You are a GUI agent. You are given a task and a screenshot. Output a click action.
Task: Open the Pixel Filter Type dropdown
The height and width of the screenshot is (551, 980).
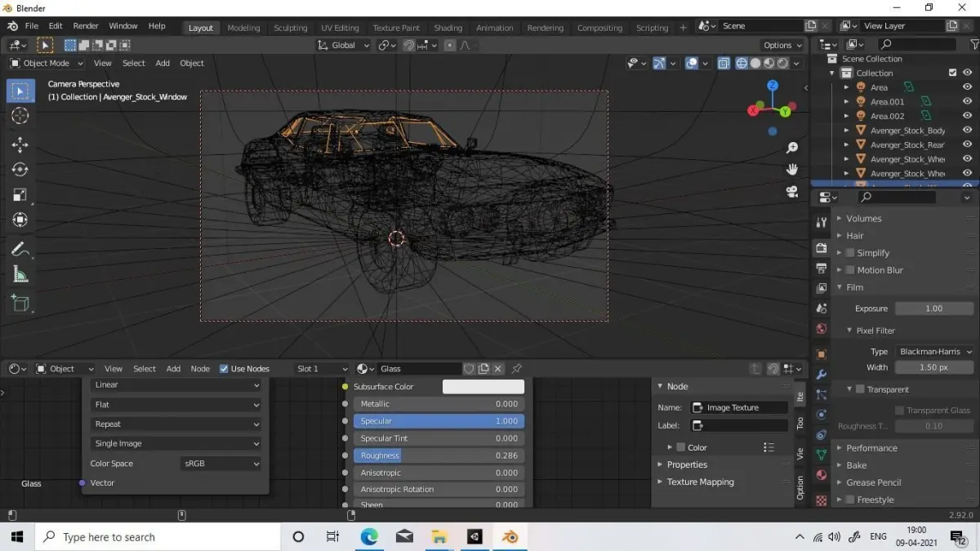(x=934, y=352)
